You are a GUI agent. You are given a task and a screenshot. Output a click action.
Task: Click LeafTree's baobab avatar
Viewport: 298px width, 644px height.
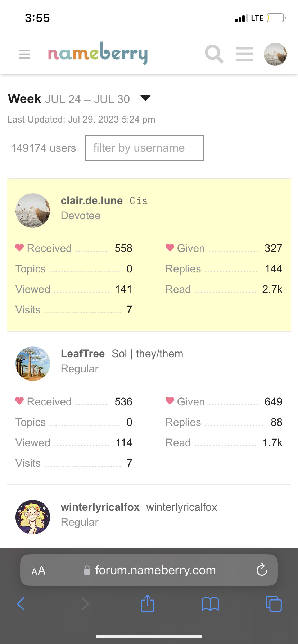[x=33, y=364]
